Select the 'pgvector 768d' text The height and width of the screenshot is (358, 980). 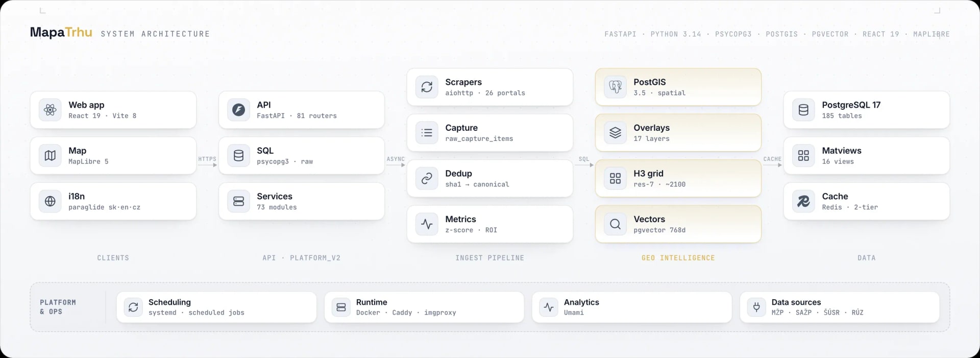click(659, 230)
